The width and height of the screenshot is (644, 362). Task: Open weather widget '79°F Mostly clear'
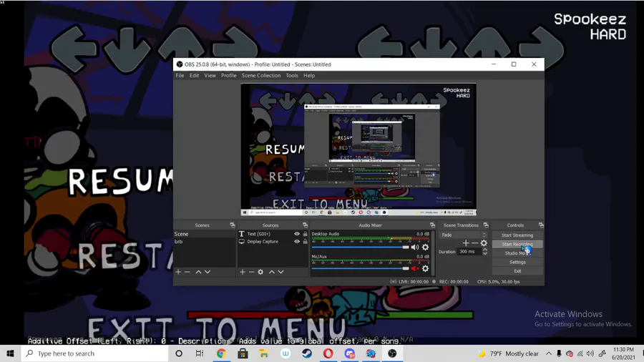[509, 353]
